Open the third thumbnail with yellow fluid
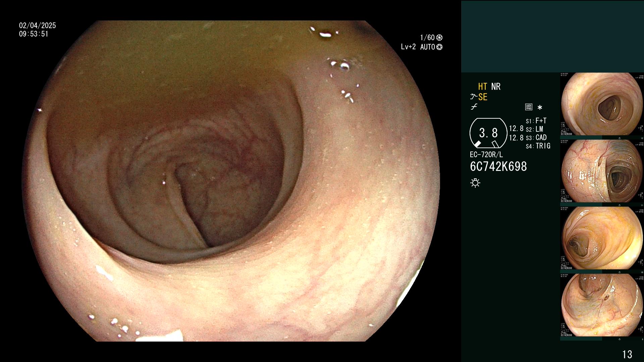The image size is (644, 362). (602, 238)
